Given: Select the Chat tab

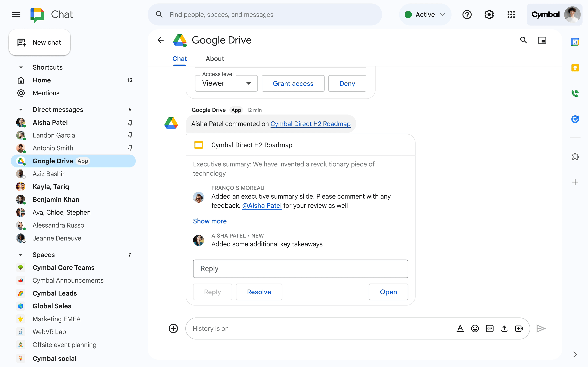Looking at the screenshot, I should pos(179,58).
